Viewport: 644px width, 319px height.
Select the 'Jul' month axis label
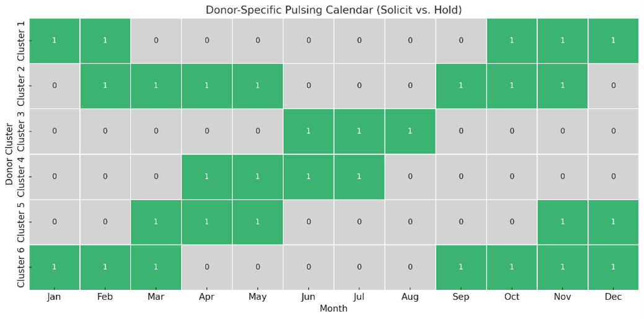(x=359, y=297)
